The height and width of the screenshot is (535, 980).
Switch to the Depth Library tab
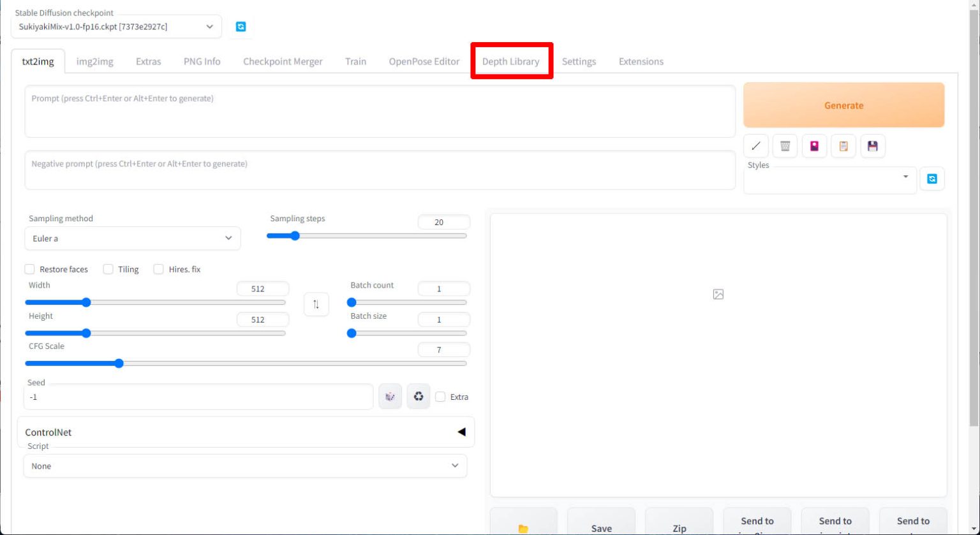point(510,61)
